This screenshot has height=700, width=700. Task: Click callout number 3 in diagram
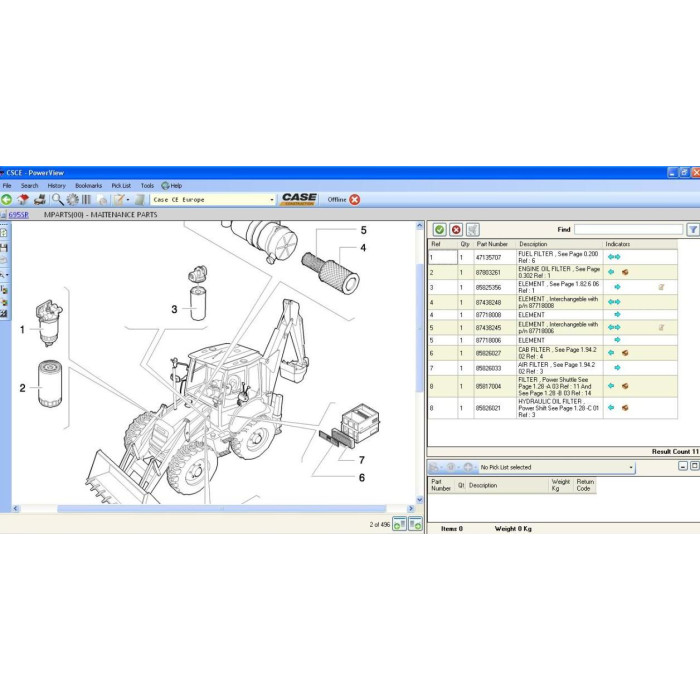tap(174, 309)
